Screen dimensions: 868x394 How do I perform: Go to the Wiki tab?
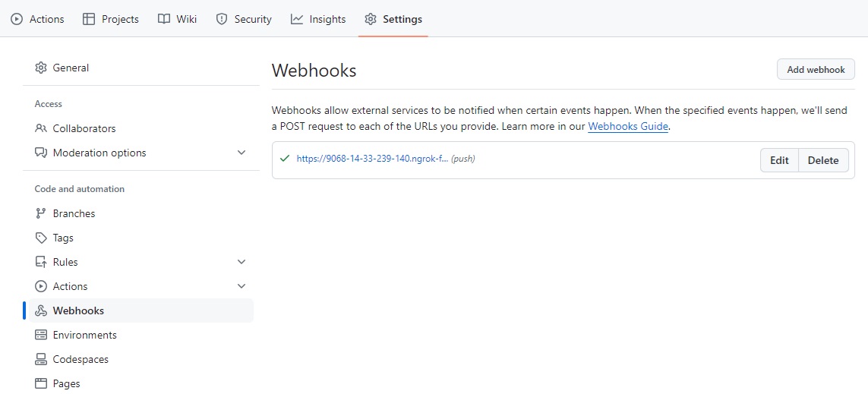coord(178,19)
